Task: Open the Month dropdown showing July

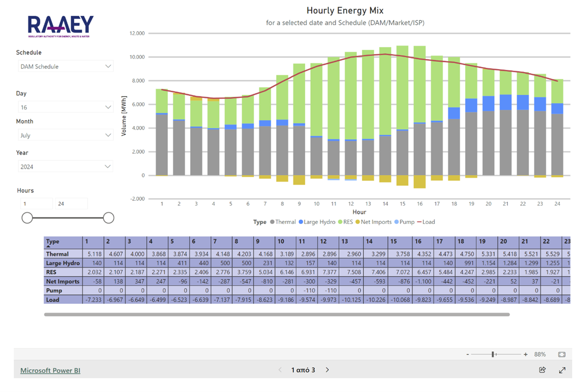Action: point(66,135)
